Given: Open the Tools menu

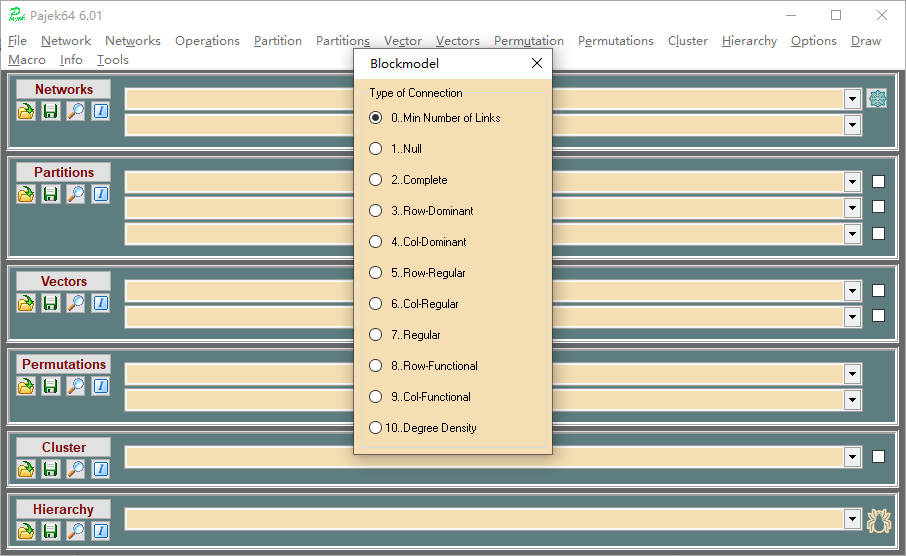Looking at the screenshot, I should coord(113,60).
